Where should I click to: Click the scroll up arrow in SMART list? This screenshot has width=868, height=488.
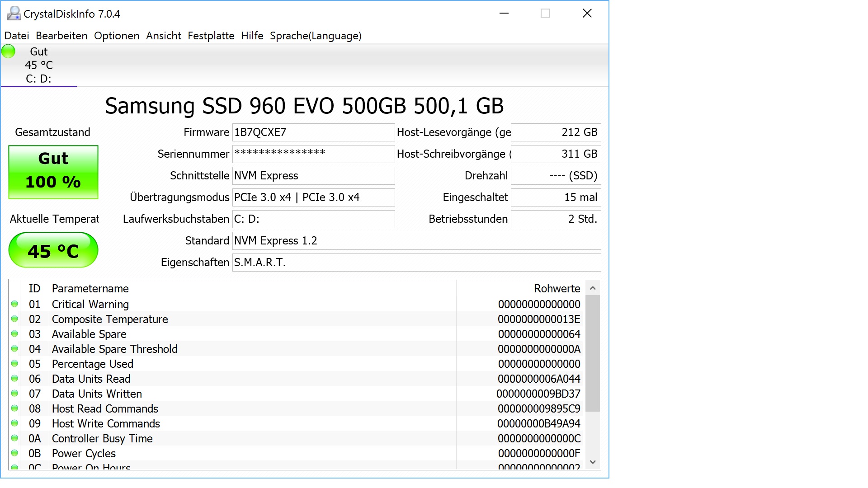click(593, 288)
